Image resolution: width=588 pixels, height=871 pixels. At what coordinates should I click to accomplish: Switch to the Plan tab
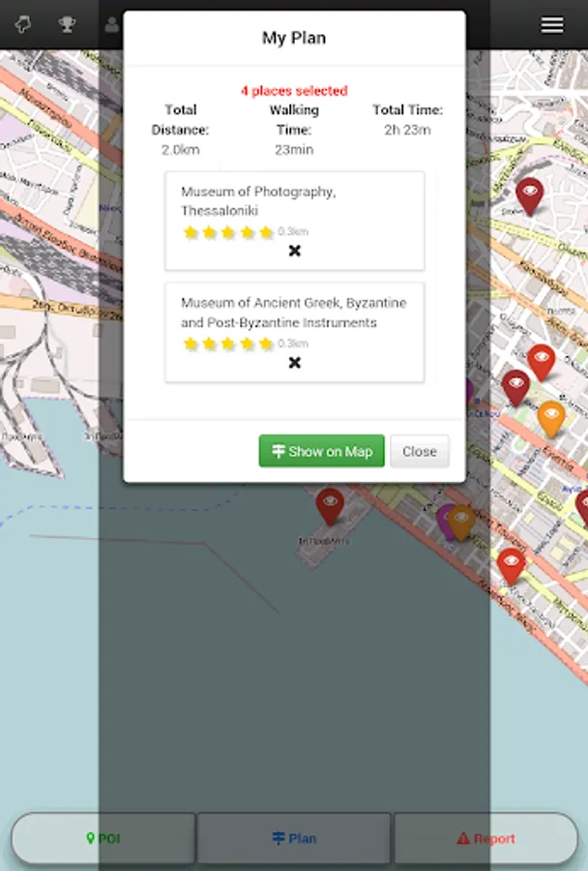coord(294,838)
